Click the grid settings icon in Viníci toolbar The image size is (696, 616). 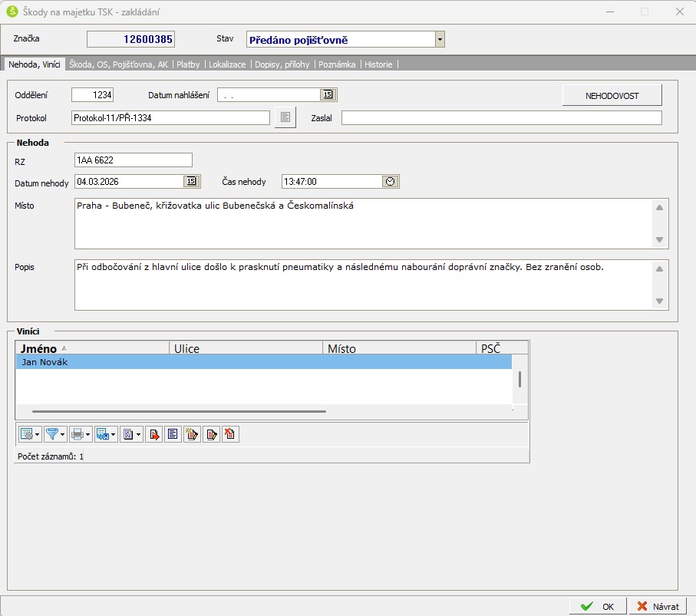[x=27, y=434]
